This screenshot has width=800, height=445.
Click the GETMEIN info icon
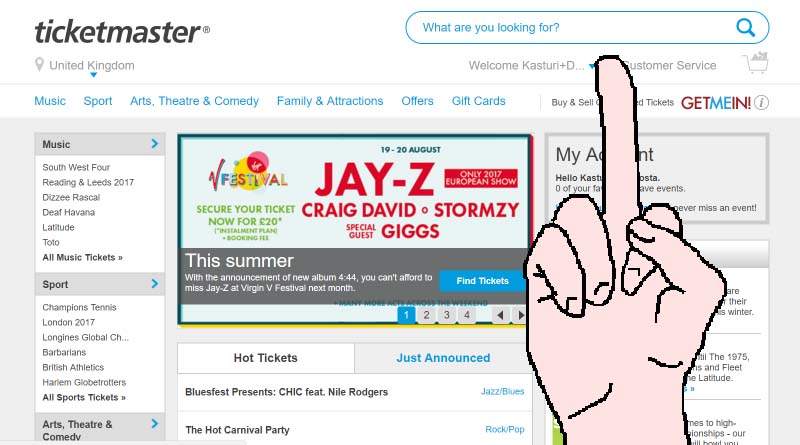761,103
